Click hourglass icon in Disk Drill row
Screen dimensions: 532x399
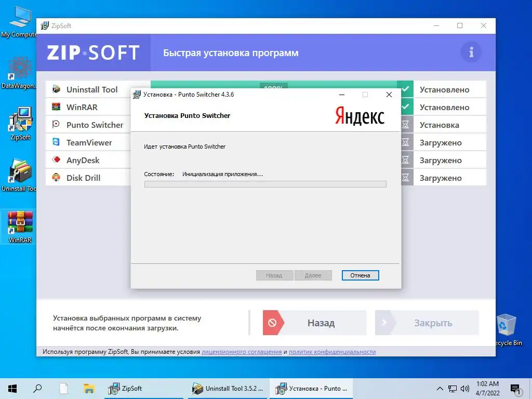pos(406,178)
